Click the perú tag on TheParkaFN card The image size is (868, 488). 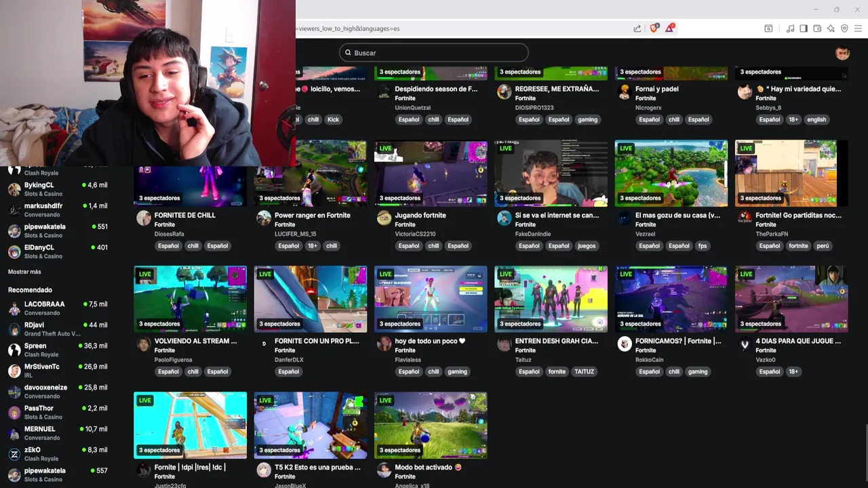point(823,246)
